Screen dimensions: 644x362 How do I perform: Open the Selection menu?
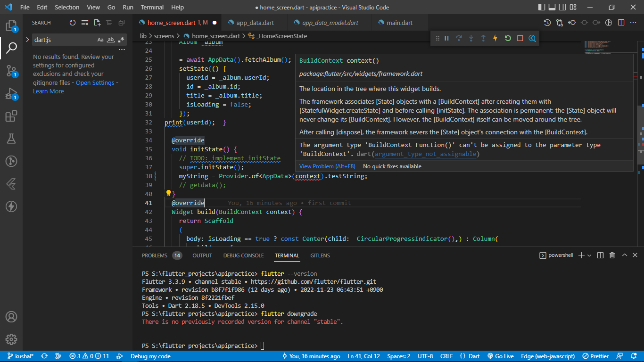(x=67, y=8)
